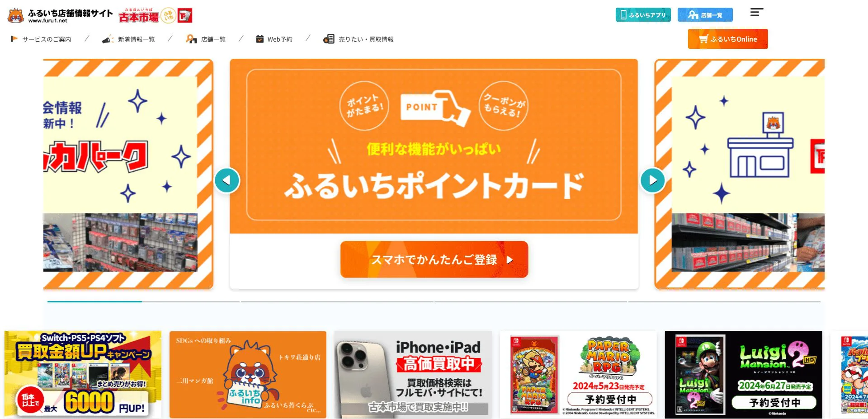
Task: Jump to the last carousel progress segment
Action: click(x=724, y=301)
